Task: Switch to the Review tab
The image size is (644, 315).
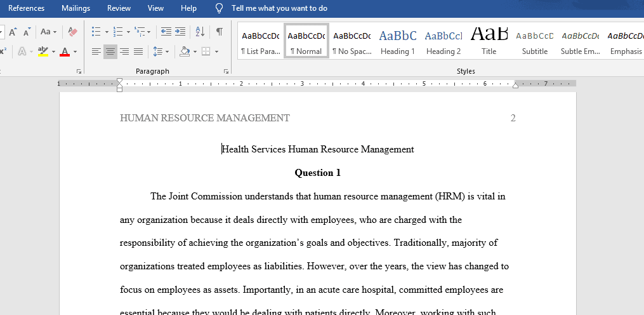Action: (x=119, y=8)
